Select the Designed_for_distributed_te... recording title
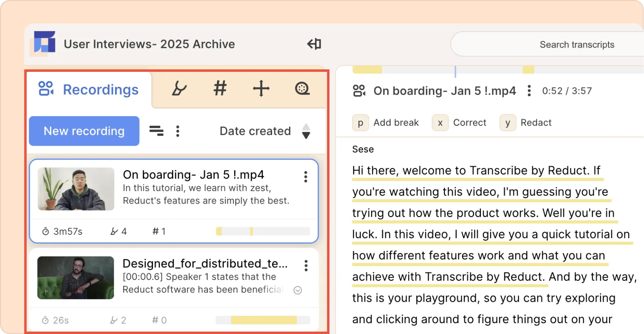 pyautogui.click(x=205, y=263)
